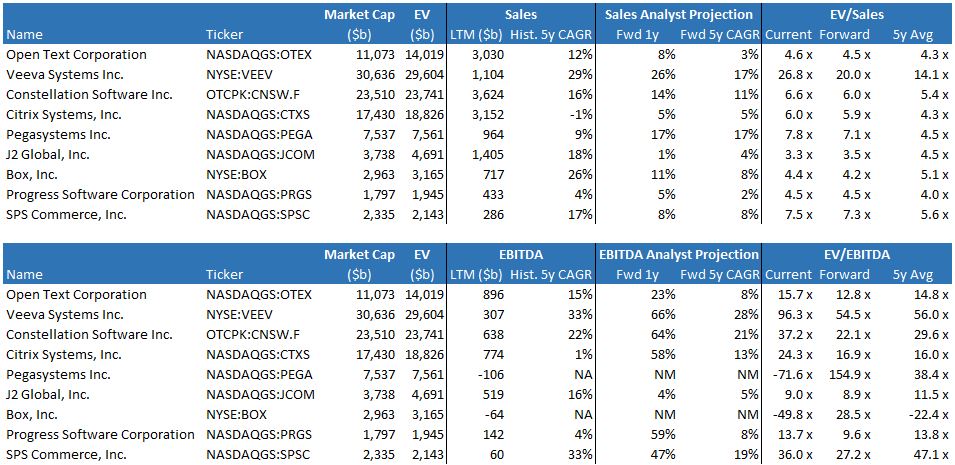The width and height of the screenshot is (955, 465).
Task: Click Constellation Software Inc. name in Sales table
Action: coord(90,95)
